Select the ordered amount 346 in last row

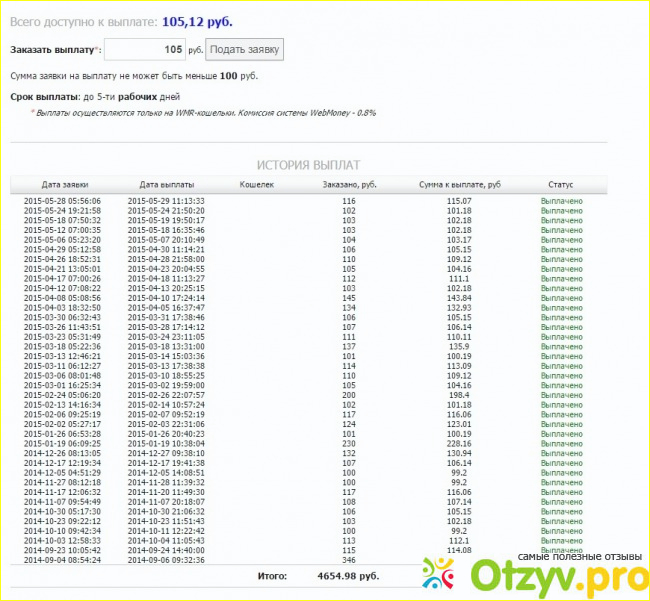(349, 561)
